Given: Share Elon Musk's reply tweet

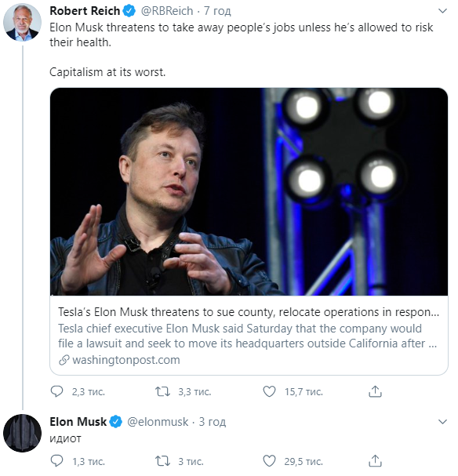Looking at the screenshot, I should click(375, 461).
